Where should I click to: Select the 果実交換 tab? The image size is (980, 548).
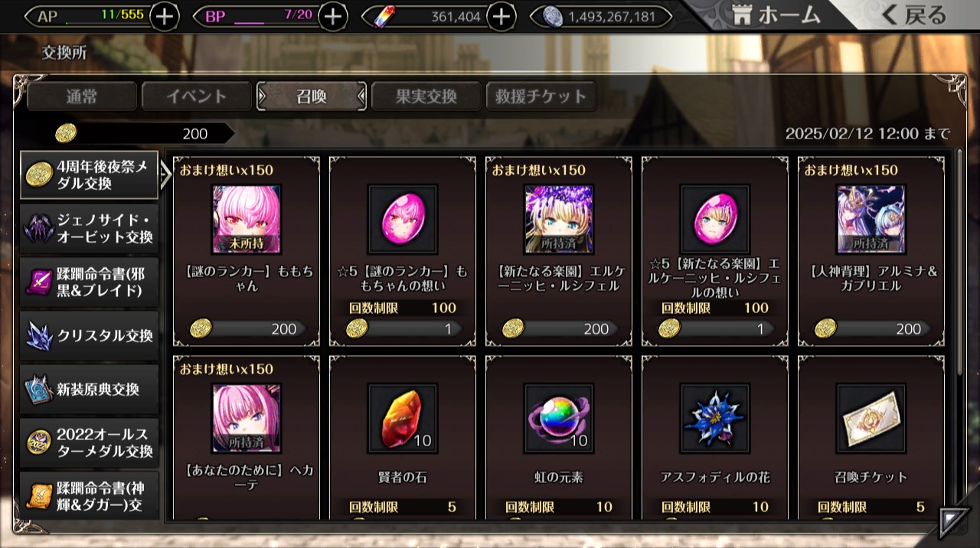[x=426, y=96]
